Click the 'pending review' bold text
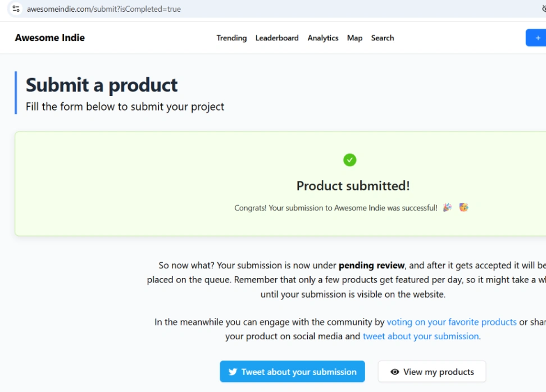Image resolution: width=546 pixels, height=392 pixels. [371, 265]
